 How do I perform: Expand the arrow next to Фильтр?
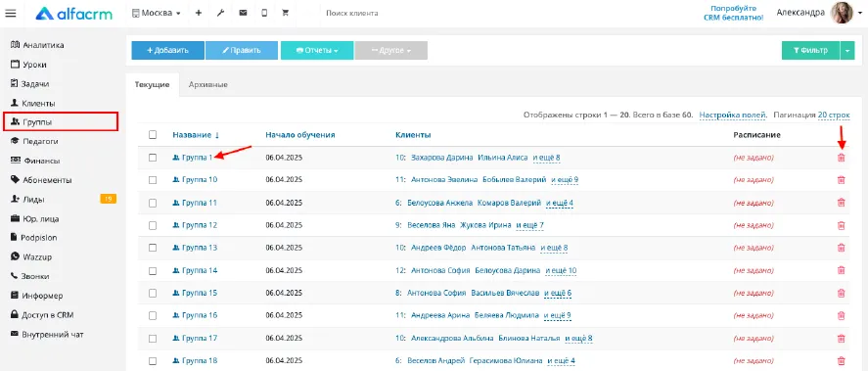click(x=847, y=50)
